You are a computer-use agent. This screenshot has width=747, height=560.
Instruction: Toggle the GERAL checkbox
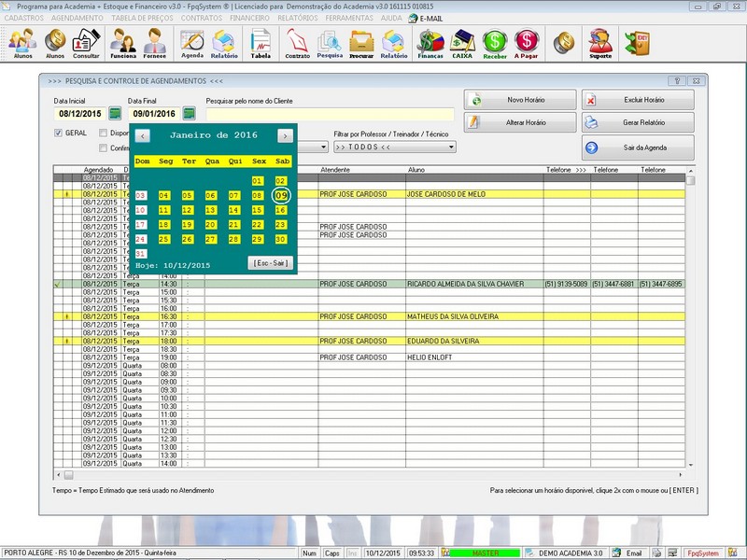tap(58, 133)
